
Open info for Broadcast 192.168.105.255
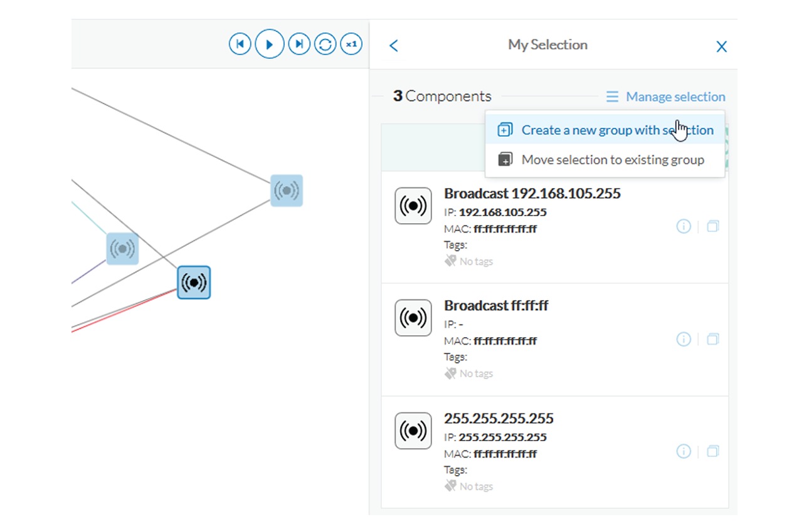point(684,227)
